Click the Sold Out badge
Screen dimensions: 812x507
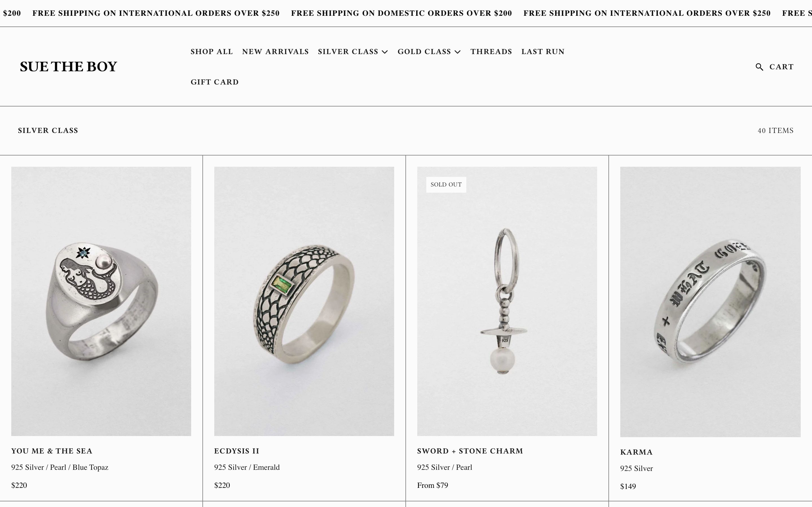(446, 184)
